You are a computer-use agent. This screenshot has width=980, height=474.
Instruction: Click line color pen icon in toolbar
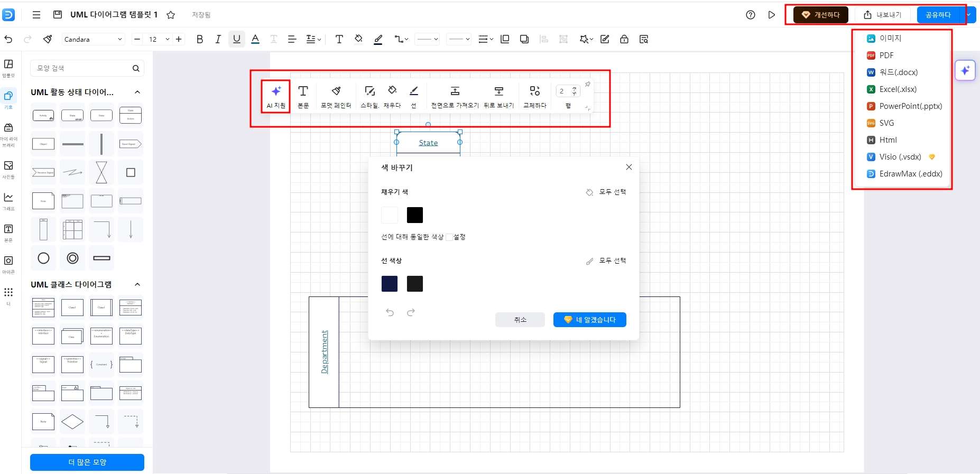(x=378, y=39)
